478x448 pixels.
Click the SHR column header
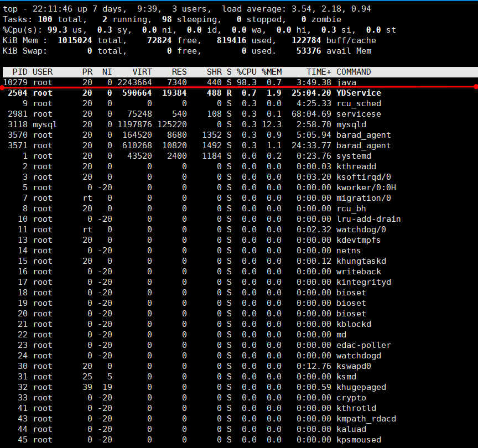(214, 72)
